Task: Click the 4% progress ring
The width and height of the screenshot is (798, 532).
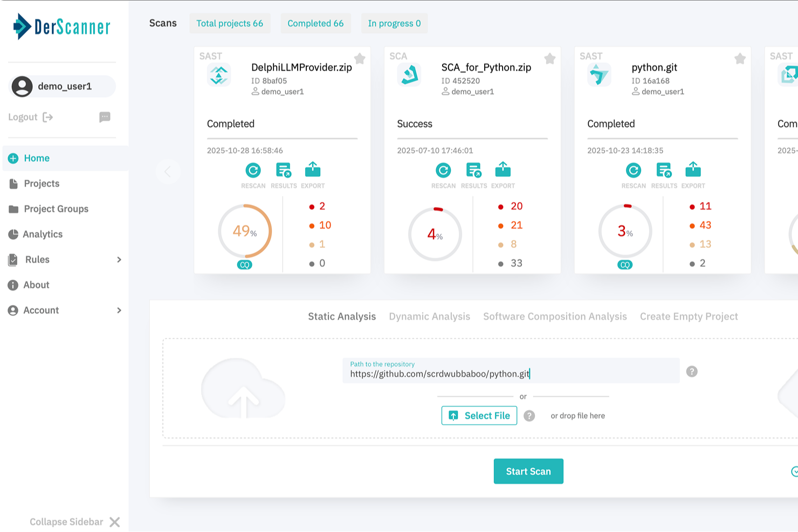Action: pos(435,234)
